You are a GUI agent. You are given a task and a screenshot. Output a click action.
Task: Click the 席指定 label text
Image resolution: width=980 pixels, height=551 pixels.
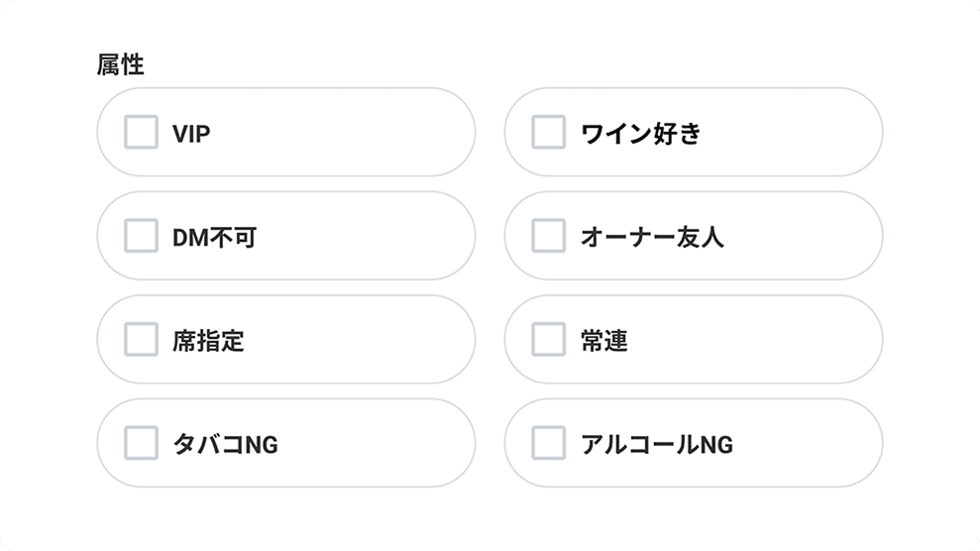point(208,340)
